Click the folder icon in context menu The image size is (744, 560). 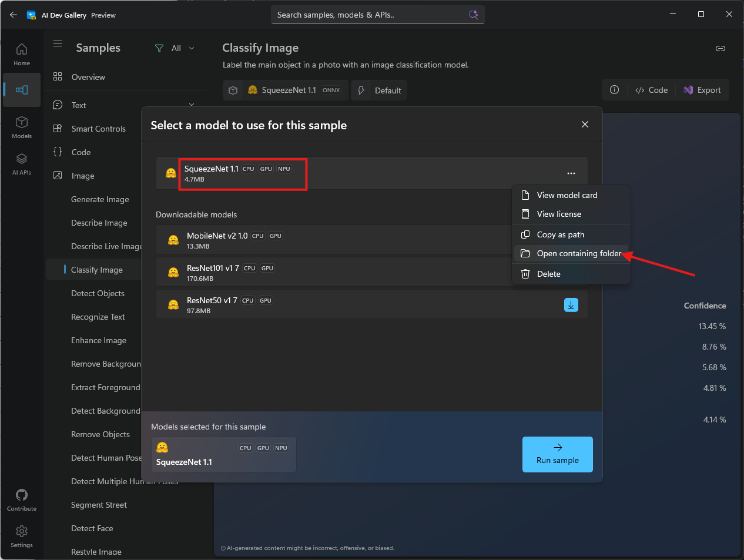(x=525, y=253)
